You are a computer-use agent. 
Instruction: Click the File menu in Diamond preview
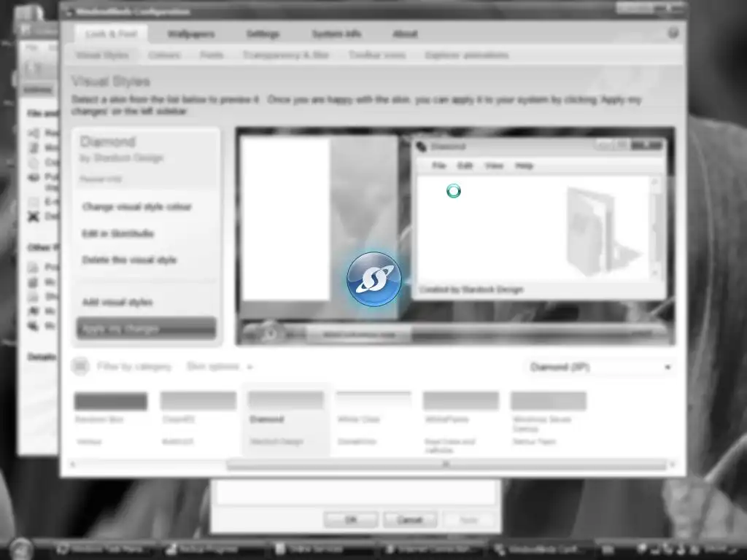(438, 166)
